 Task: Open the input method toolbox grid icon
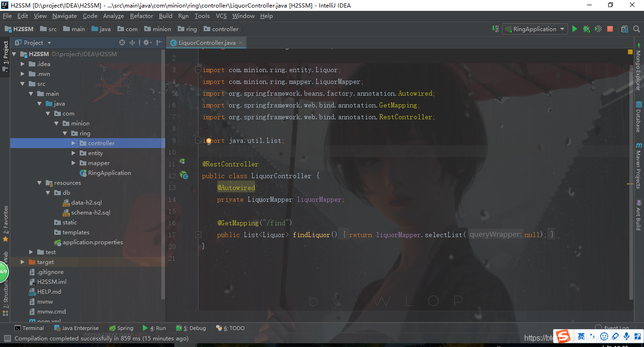click(x=637, y=336)
